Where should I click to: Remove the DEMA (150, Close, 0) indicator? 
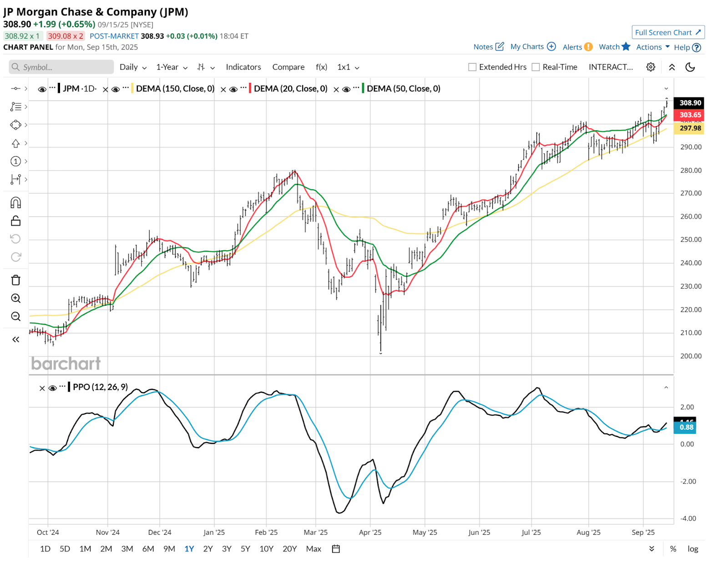pos(105,89)
